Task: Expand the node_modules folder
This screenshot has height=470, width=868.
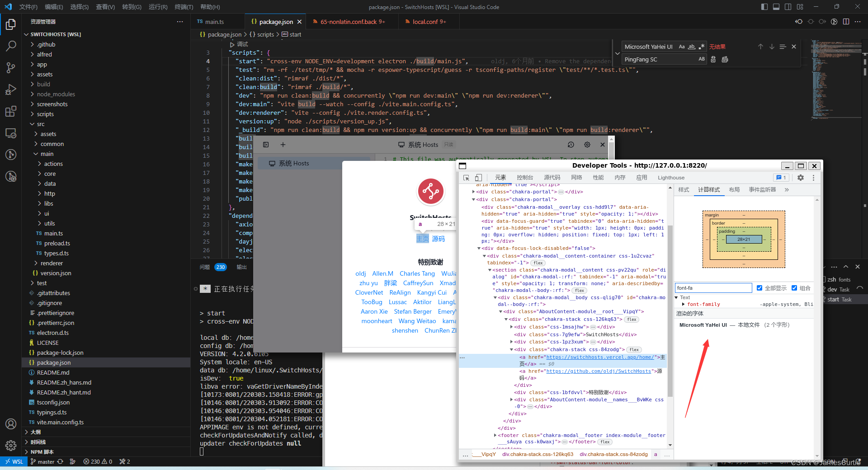Action: [x=56, y=94]
